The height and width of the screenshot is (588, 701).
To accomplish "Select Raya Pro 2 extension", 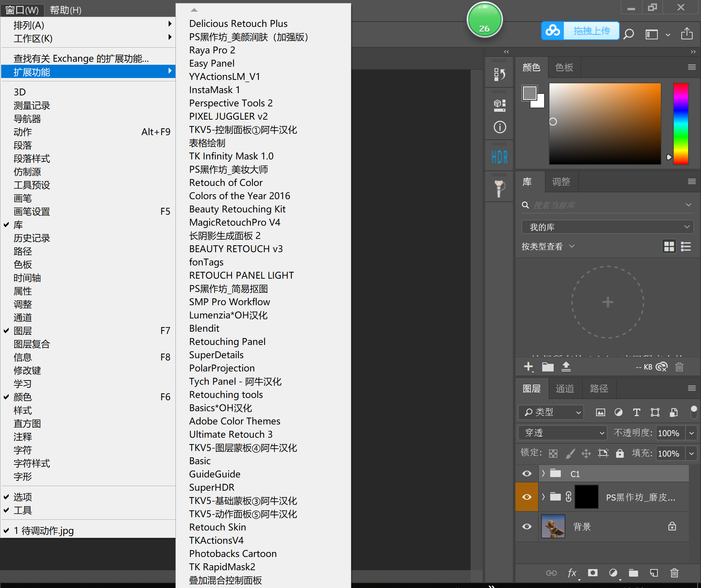I will click(x=263, y=50).
